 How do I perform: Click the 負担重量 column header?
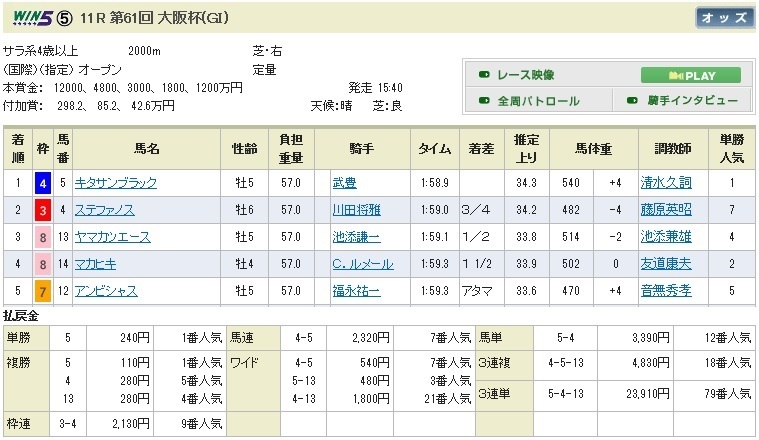click(291, 149)
